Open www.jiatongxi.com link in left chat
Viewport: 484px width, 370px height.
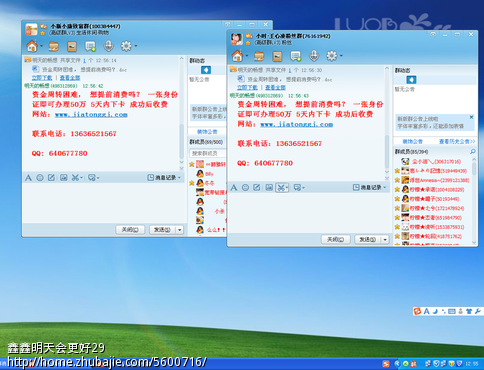click(91, 114)
